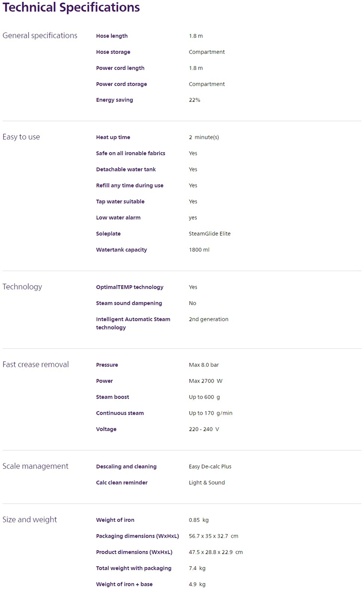Click the Packaging dimensions (WxHxL) label
Image resolution: width=364 pixels, height=591 pixels.
[138, 536]
